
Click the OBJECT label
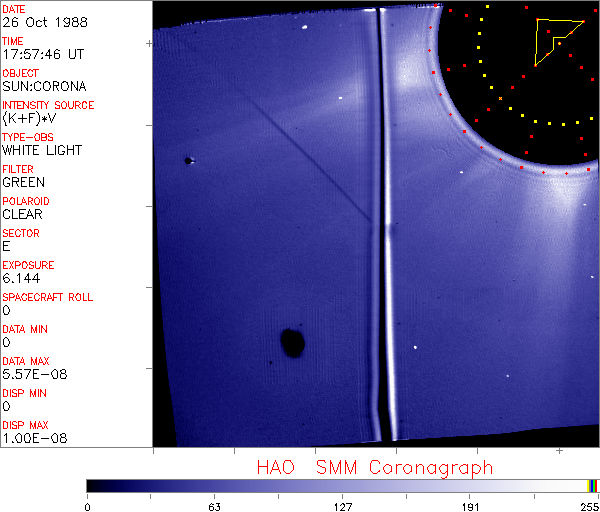tap(21, 73)
